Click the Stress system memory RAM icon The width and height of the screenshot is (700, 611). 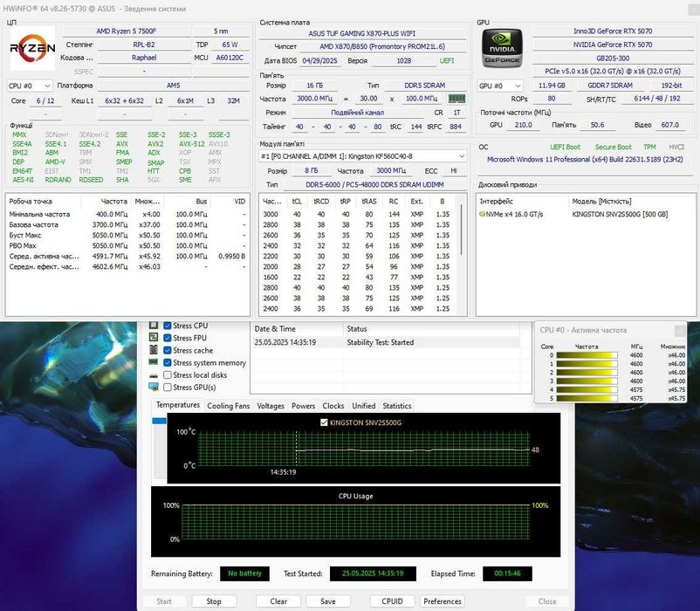pyautogui.click(x=154, y=362)
